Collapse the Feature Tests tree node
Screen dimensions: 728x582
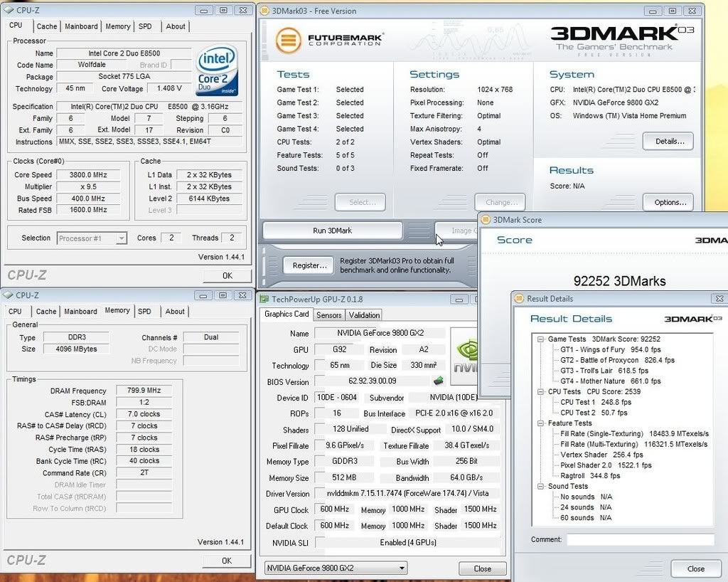[x=540, y=423]
